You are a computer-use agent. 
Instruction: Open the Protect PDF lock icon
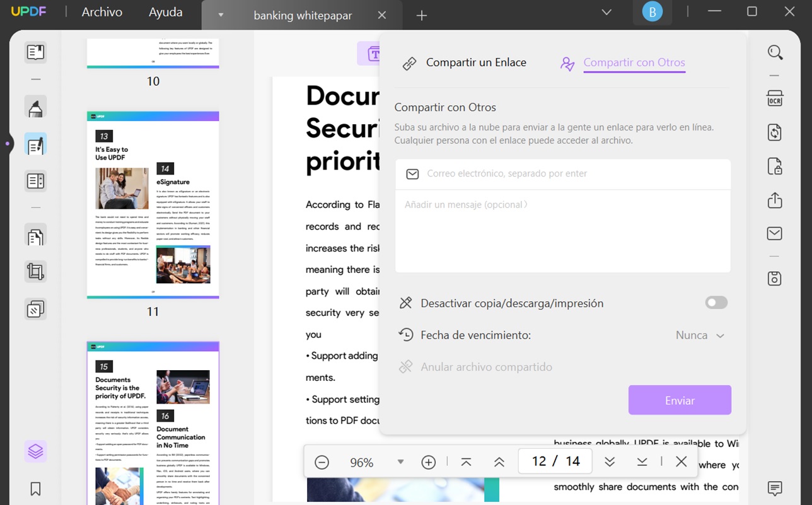[775, 166]
